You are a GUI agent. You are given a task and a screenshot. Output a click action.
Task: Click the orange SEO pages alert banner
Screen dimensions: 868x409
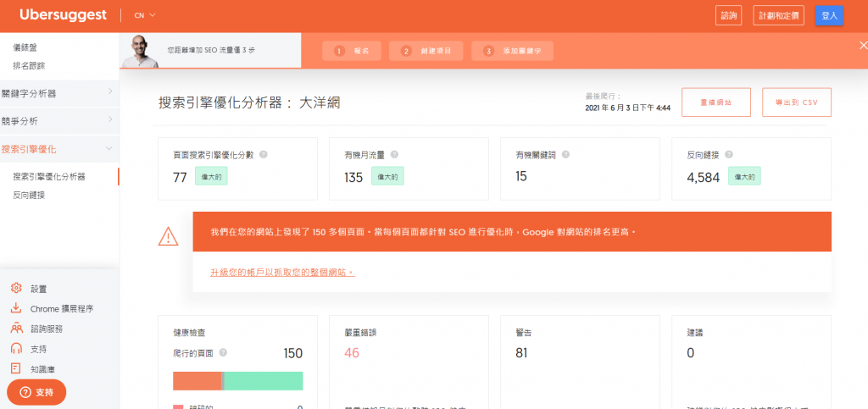coord(512,231)
